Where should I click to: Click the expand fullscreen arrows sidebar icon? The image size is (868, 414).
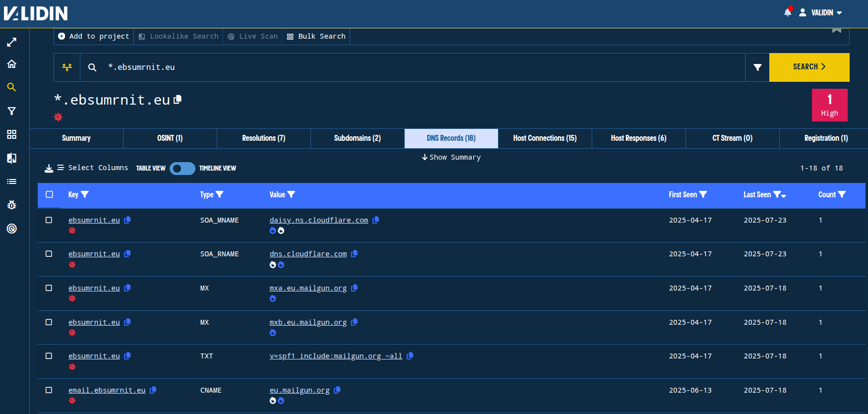11,42
